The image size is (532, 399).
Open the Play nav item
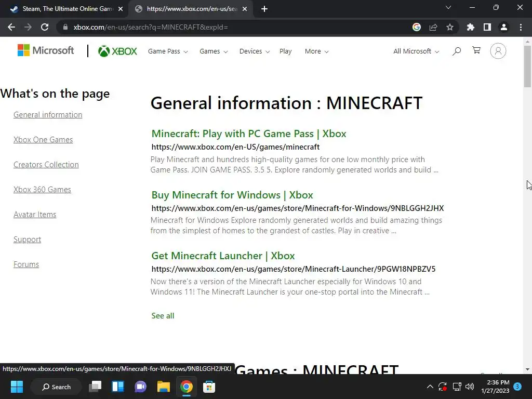(x=285, y=51)
